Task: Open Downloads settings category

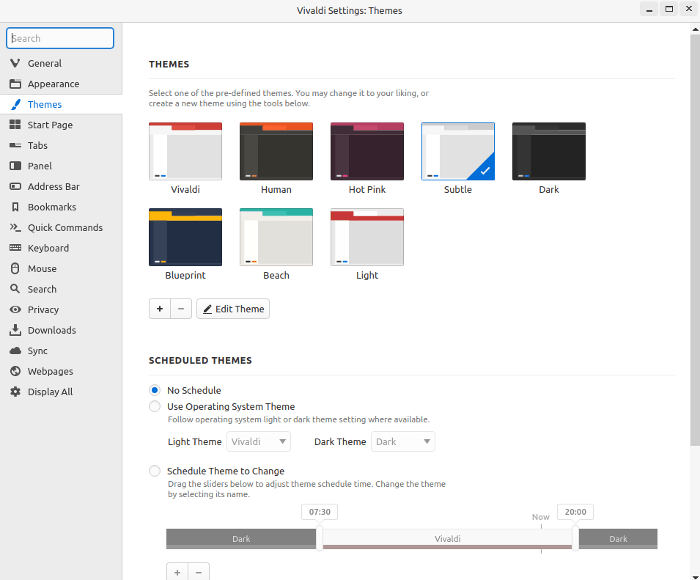Action: click(61, 330)
